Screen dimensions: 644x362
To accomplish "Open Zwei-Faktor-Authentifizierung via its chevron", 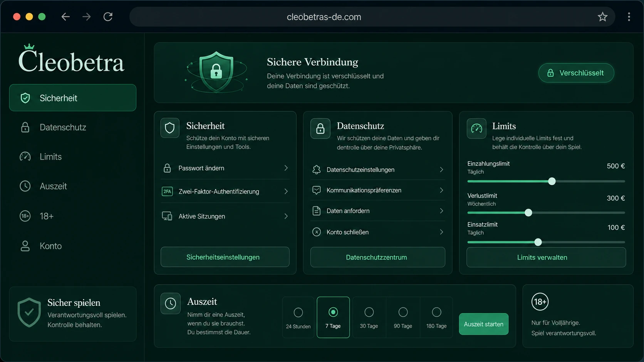I will click(286, 191).
